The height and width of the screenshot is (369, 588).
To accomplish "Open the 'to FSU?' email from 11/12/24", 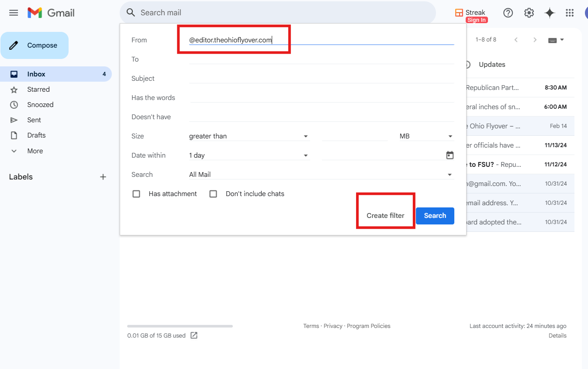I will tap(520, 165).
